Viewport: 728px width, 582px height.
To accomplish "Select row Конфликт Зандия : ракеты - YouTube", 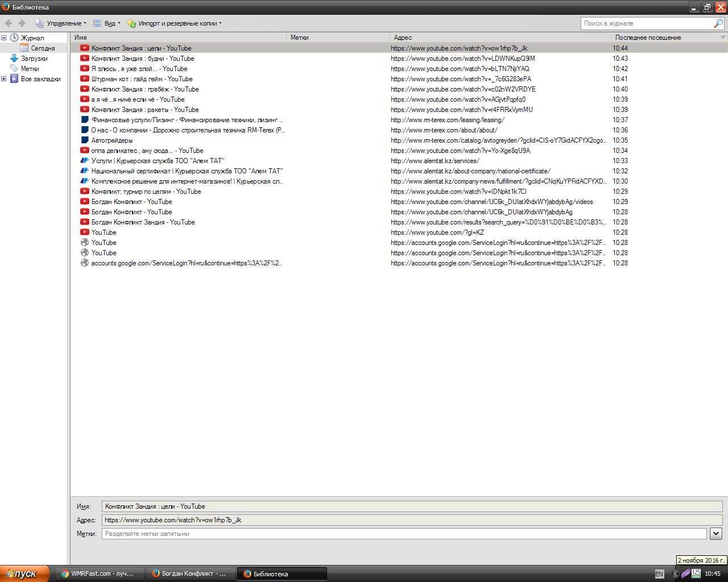I will pos(399,110).
